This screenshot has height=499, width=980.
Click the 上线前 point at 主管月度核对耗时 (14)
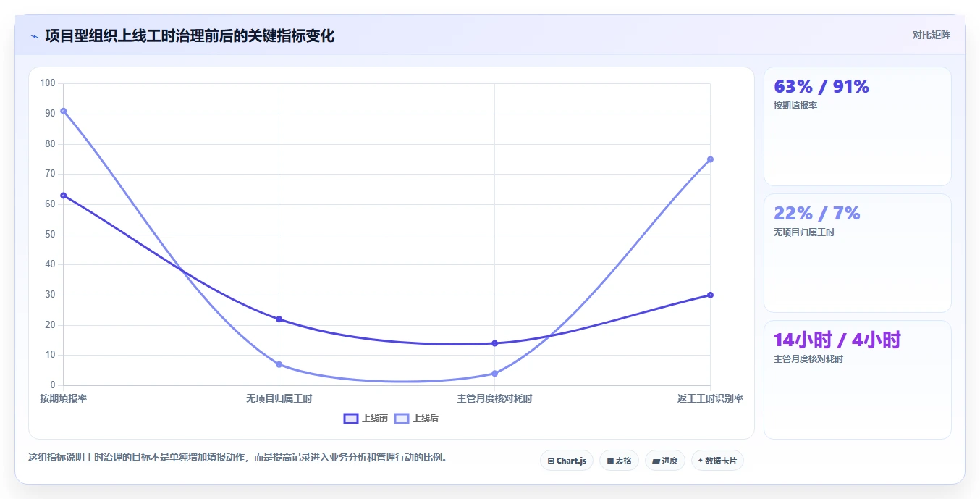[494, 343]
